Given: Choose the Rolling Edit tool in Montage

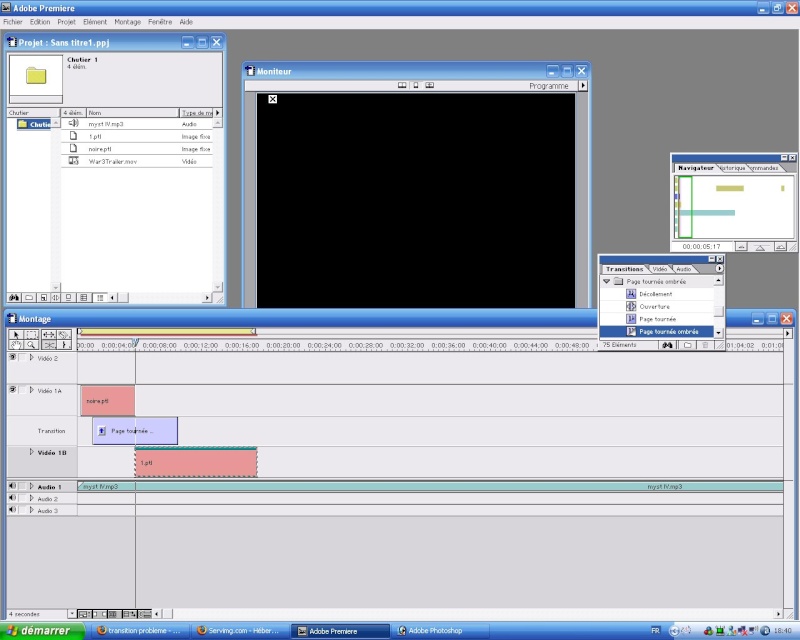Looking at the screenshot, I should pos(48,335).
